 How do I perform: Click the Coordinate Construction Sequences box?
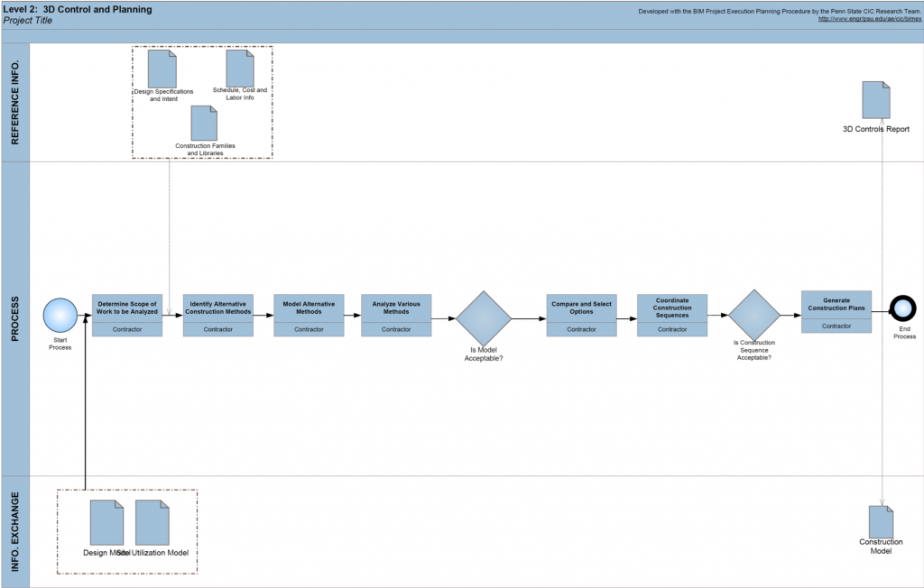coord(672,315)
